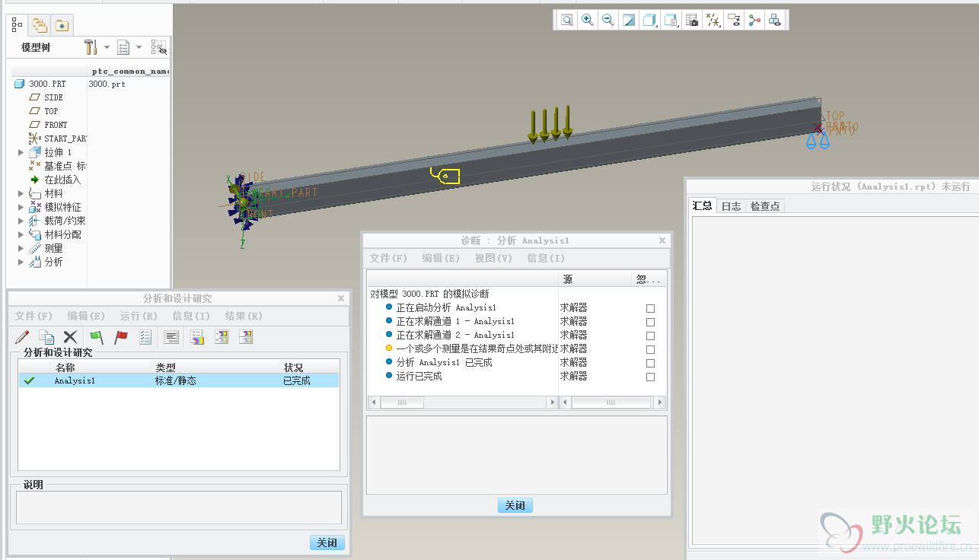This screenshot has width=979, height=560.
Task: Click the red flag stop run icon
Action: [x=121, y=336]
